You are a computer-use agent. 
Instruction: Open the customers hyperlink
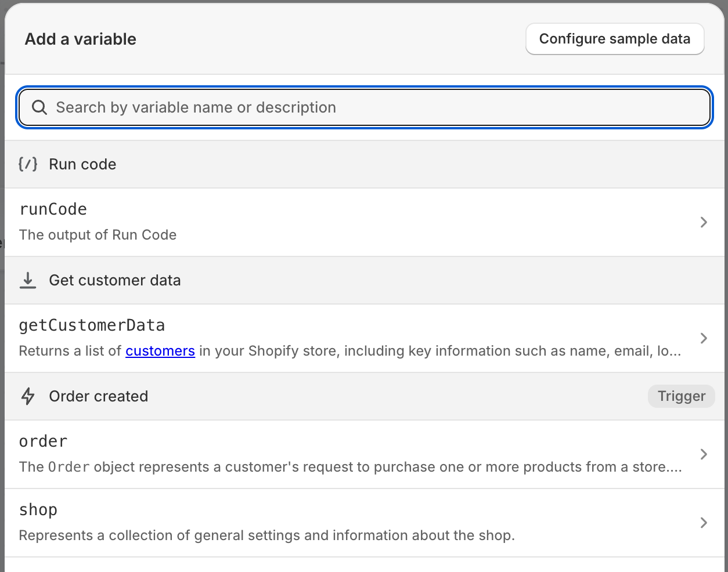(160, 351)
